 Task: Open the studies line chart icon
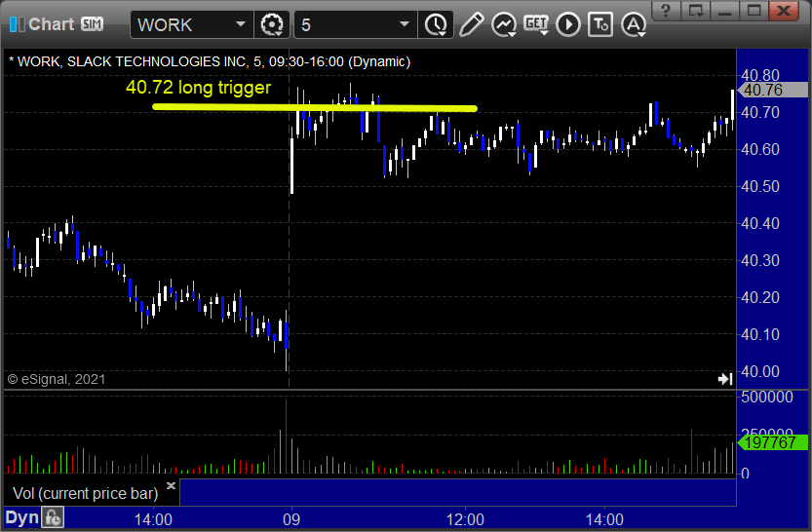(503, 24)
